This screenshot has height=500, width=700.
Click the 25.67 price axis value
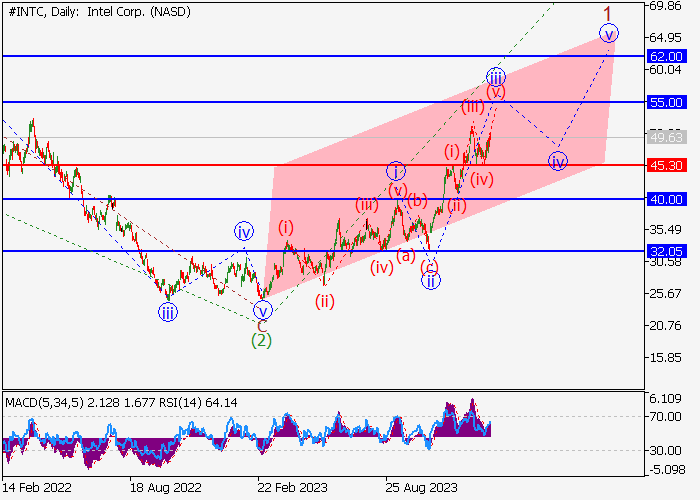coord(665,294)
